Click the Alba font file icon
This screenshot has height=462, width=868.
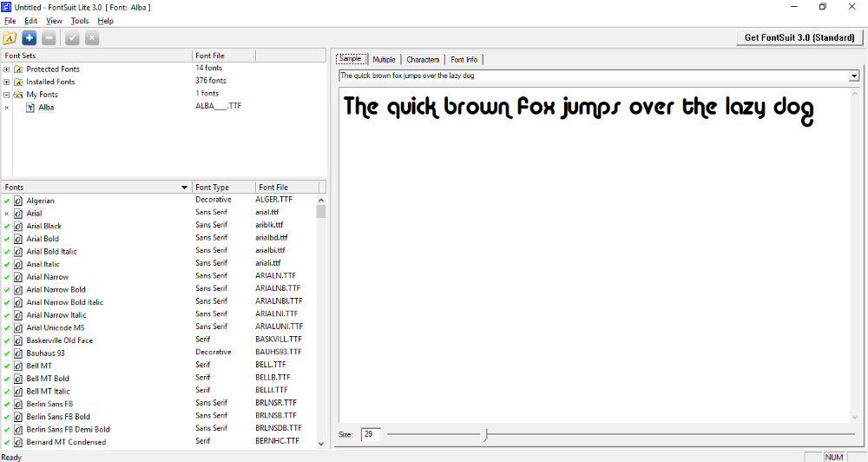tap(30, 108)
